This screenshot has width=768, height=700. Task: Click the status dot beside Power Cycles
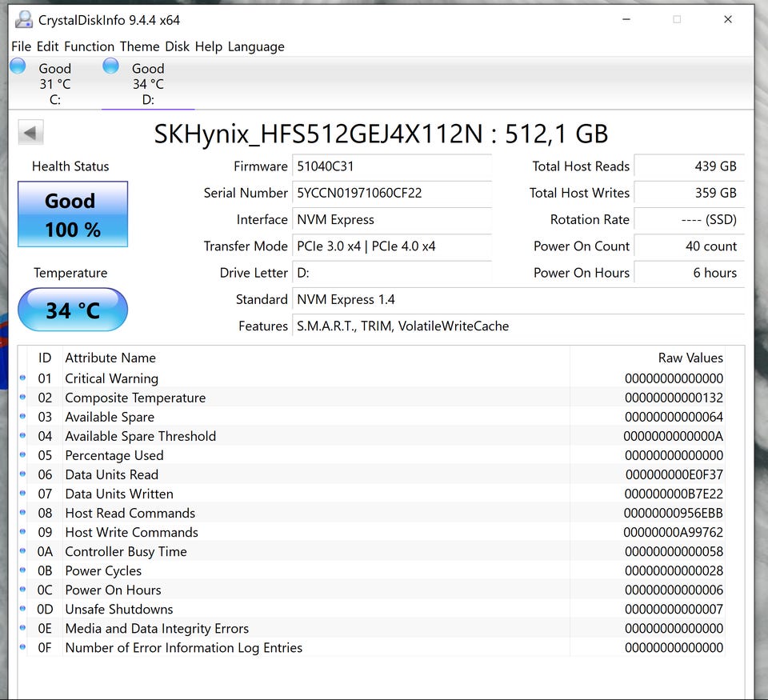(x=22, y=570)
